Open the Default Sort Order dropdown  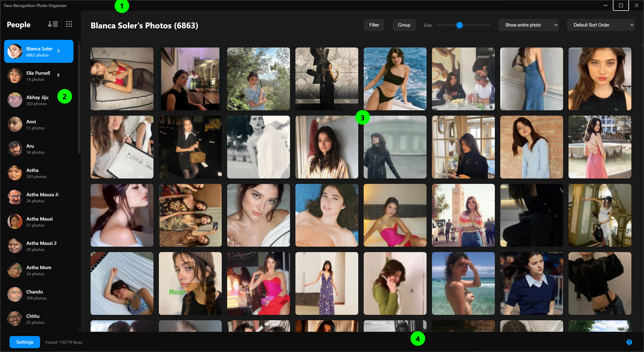tap(601, 25)
